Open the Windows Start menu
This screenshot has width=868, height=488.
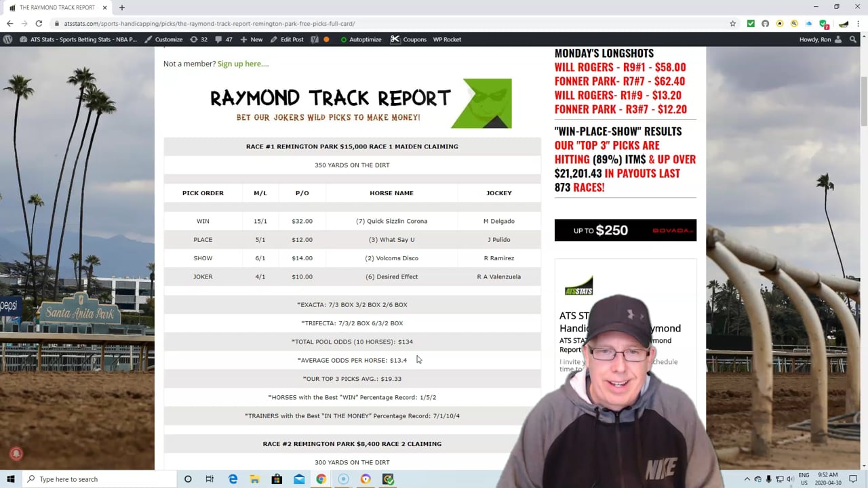pyautogui.click(x=11, y=479)
